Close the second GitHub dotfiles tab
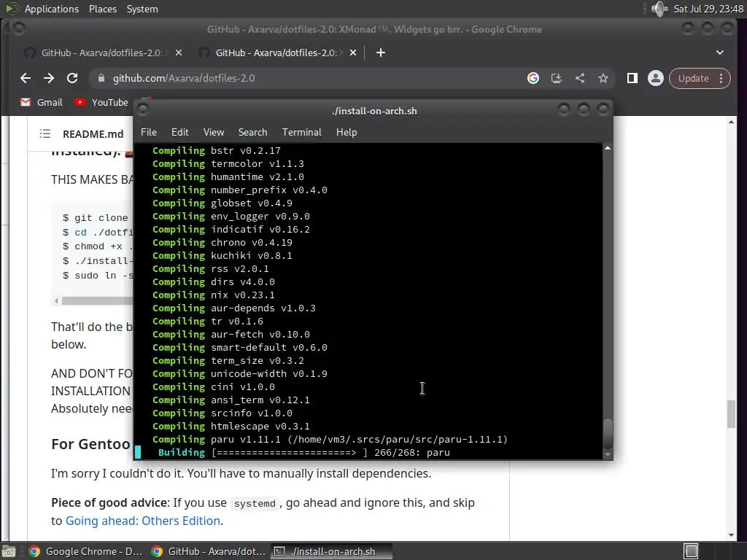Screen dimensions: 747x560 353,52
